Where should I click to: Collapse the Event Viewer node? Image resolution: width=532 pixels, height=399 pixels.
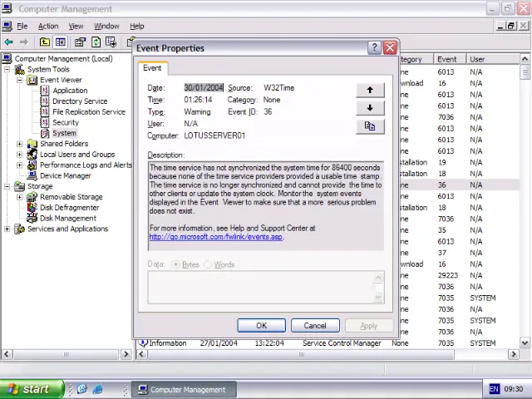click(20, 80)
